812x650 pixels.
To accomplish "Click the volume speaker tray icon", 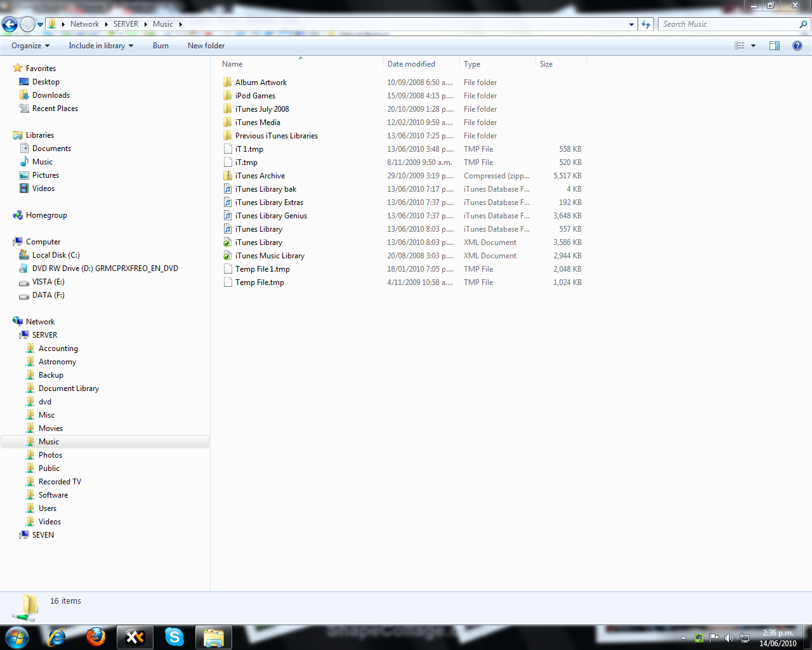I will [x=729, y=637].
